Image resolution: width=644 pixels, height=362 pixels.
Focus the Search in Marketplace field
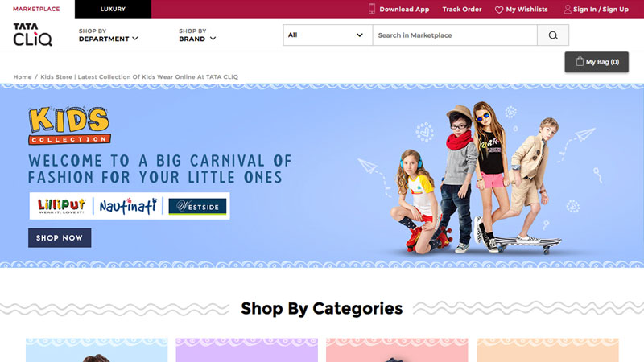point(455,35)
